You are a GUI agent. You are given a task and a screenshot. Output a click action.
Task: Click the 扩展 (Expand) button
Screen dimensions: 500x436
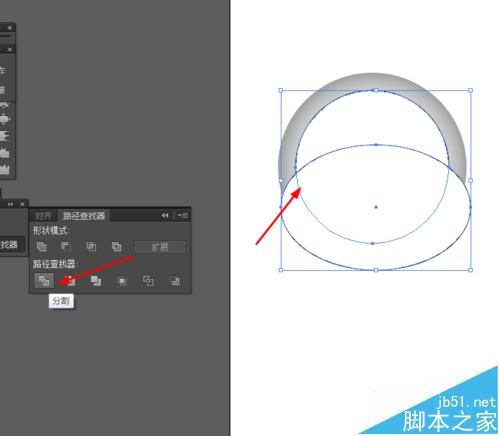(160, 247)
